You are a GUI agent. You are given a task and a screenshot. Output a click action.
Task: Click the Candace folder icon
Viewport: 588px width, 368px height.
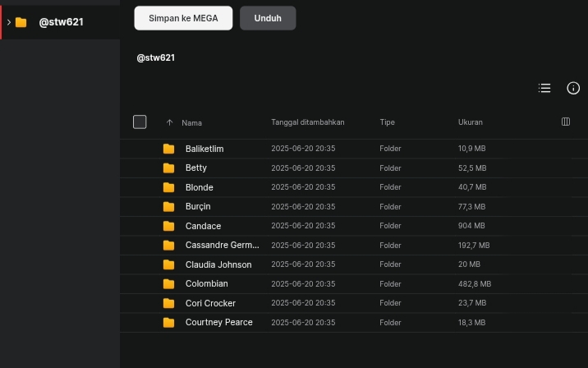click(168, 226)
